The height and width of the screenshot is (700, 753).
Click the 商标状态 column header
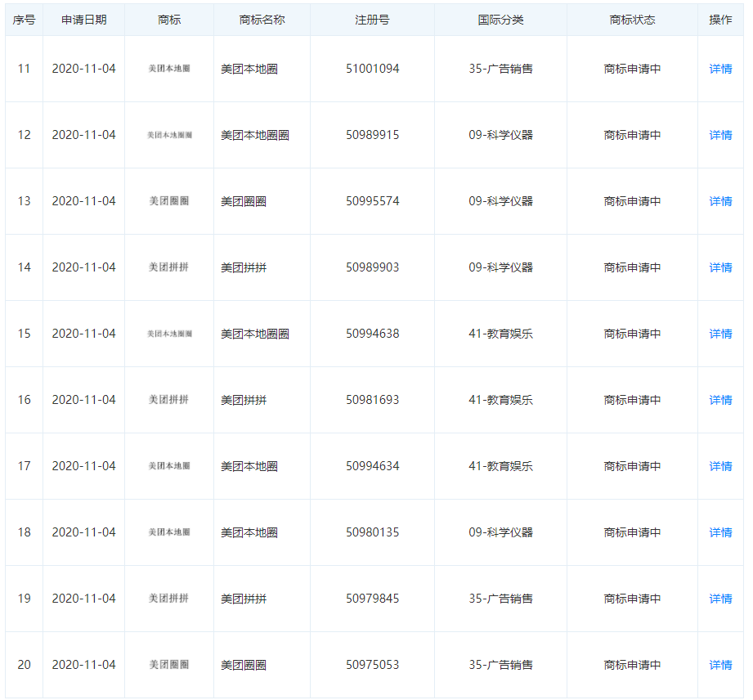coord(632,20)
